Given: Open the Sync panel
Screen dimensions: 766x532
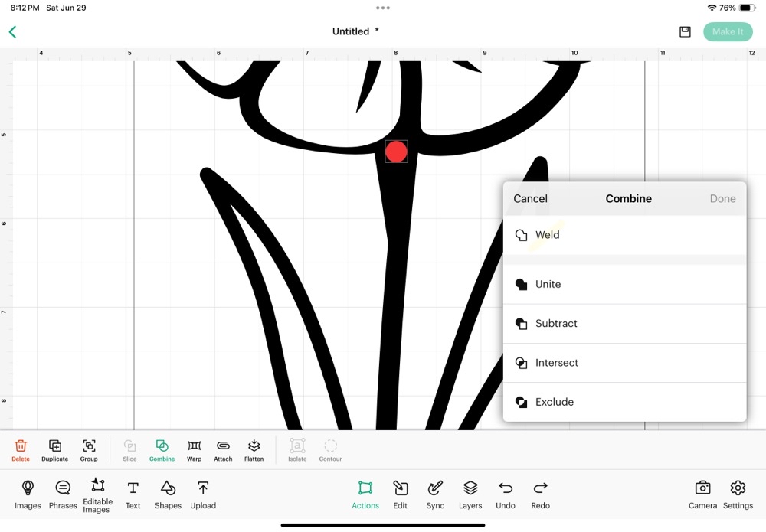Looking at the screenshot, I should tap(435, 494).
